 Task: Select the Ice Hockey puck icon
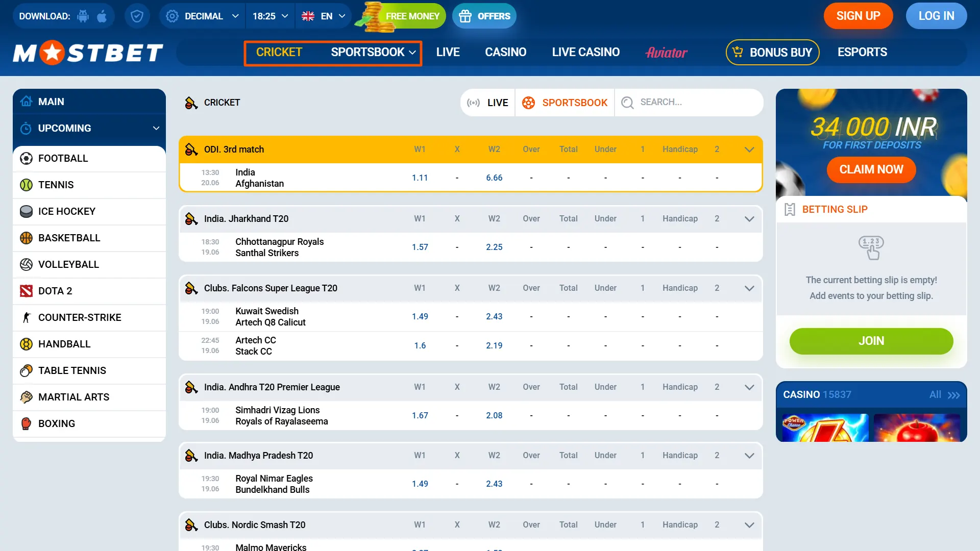click(x=26, y=212)
